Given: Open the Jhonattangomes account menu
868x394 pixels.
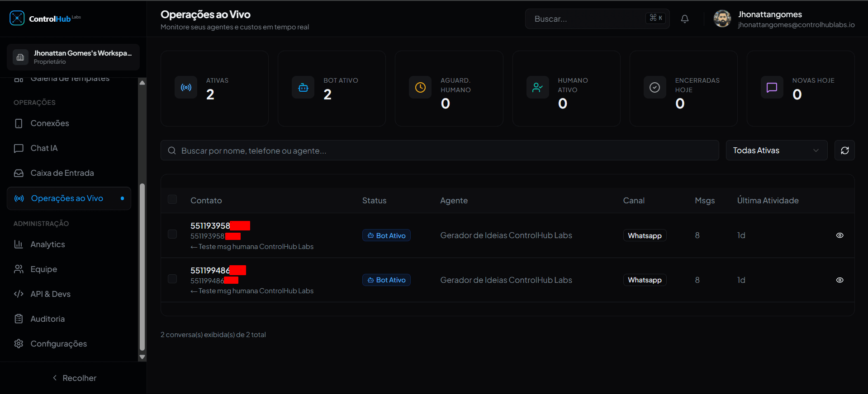Looking at the screenshot, I should [x=784, y=19].
